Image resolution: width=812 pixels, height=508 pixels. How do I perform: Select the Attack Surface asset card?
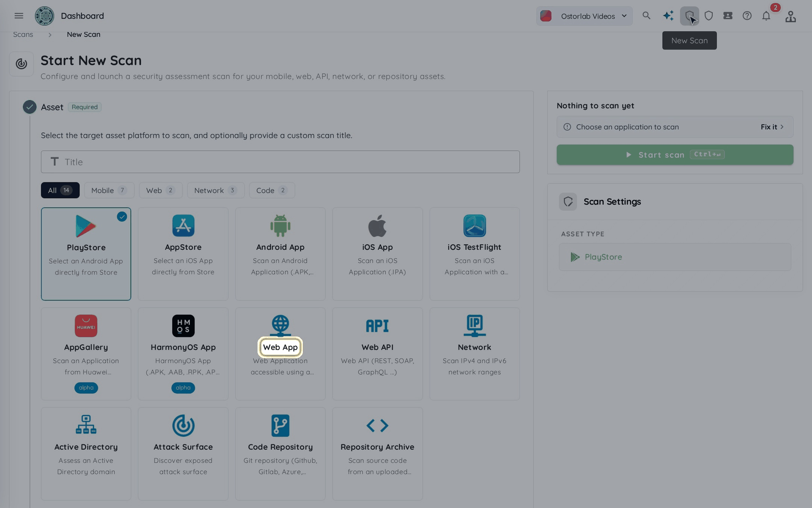click(183, 453)
